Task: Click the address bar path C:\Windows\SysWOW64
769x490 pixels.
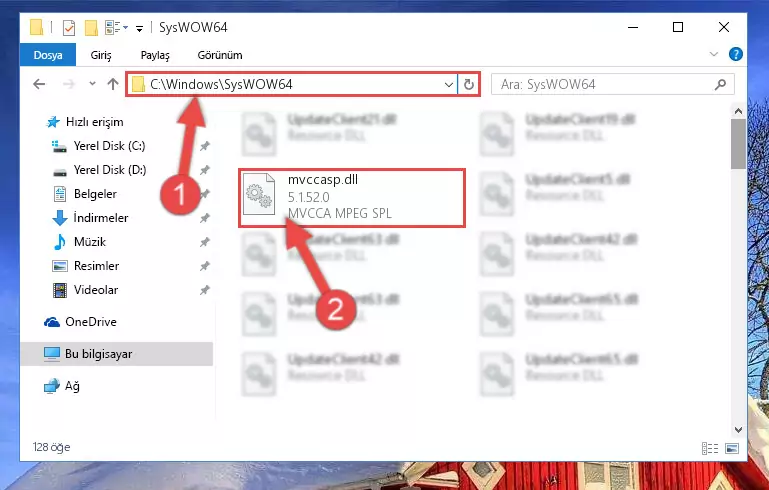Action: 221,84
